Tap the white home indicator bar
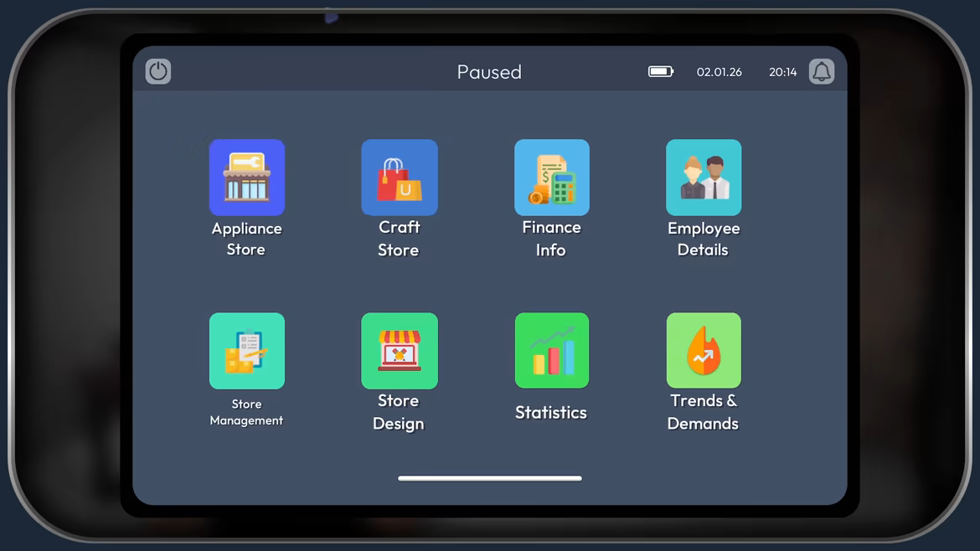This screenshot has width=980, height=551. (490, 478)
